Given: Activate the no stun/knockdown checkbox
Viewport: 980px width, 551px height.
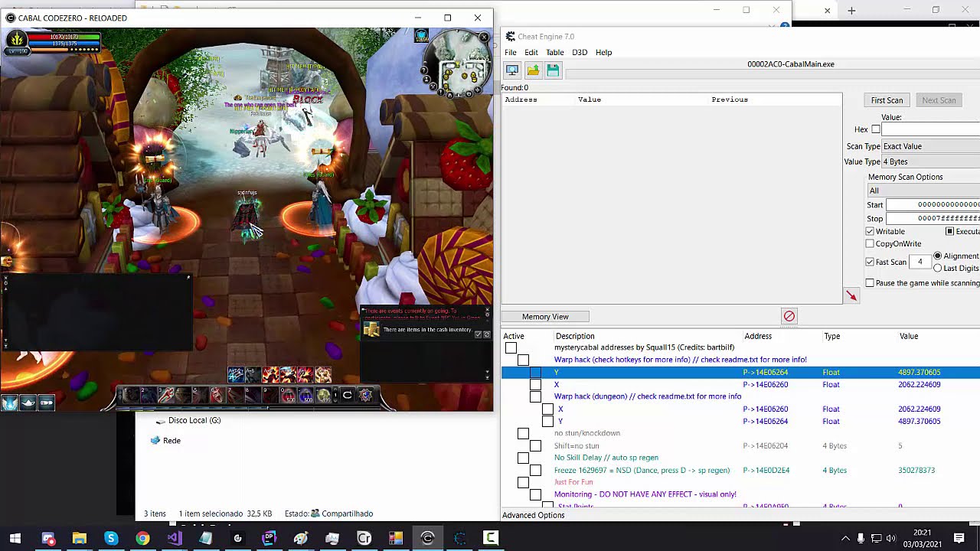Looking at the screenshot, I should 523,433.
